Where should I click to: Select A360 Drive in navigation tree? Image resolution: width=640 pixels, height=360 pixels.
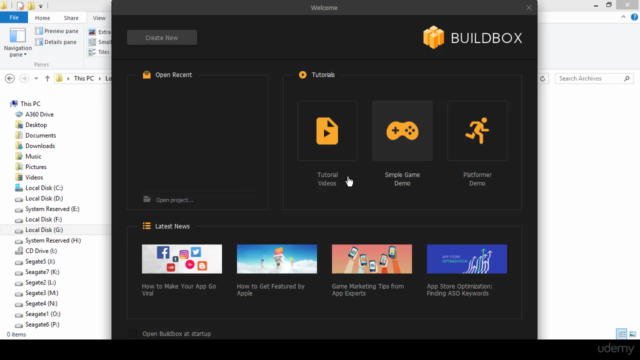click(x=39, y=114)
